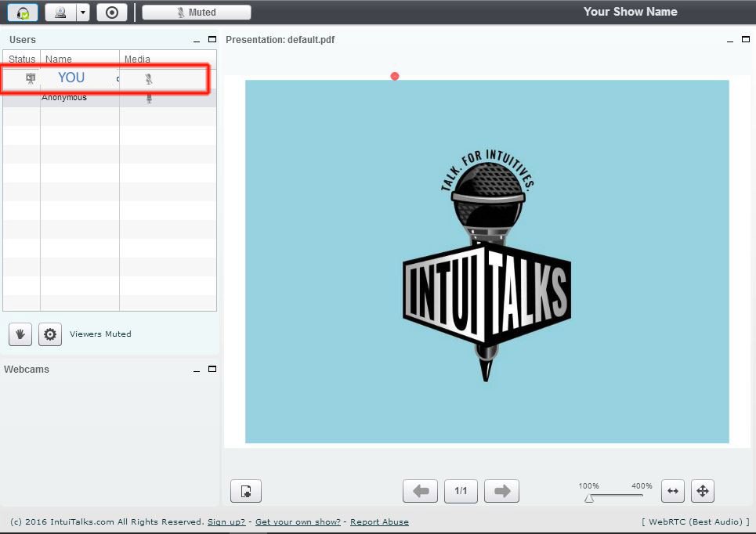Minimize the Users panel
756x534 pixels.
tap(196, 41)
